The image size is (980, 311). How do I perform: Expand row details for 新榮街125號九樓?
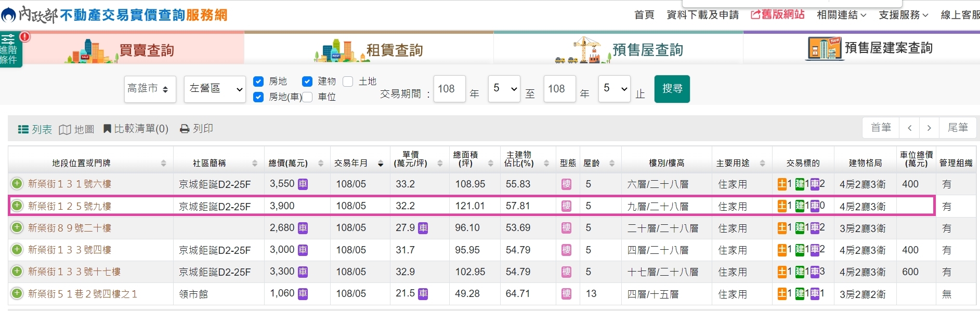click(17, 206)
